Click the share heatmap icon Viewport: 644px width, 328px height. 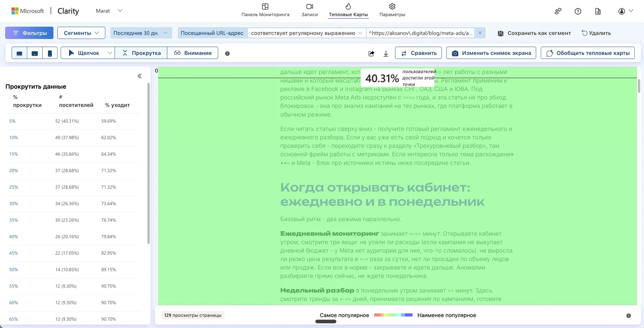(x=371, y=53)
